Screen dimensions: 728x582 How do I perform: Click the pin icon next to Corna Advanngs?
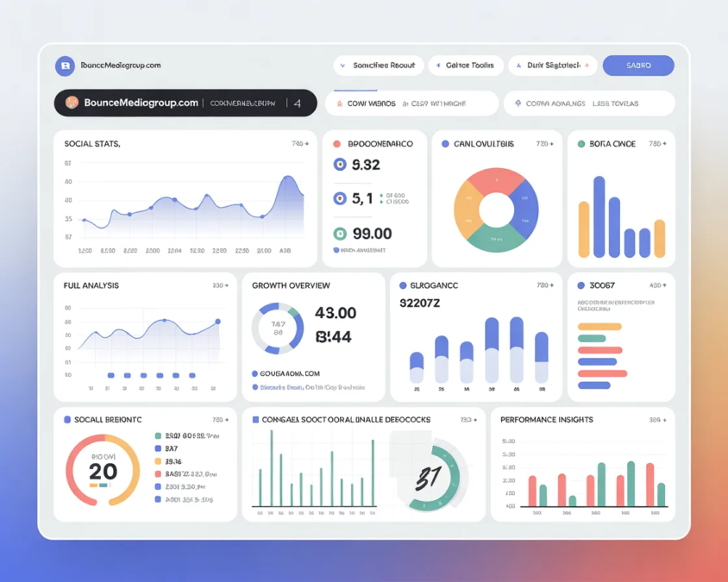point(518,103)
